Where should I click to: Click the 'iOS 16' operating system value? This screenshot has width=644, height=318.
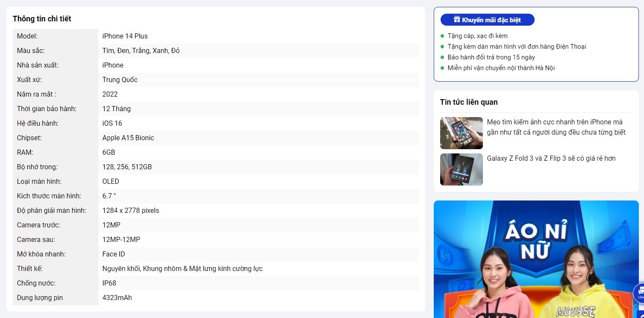[x=112, y=124]
